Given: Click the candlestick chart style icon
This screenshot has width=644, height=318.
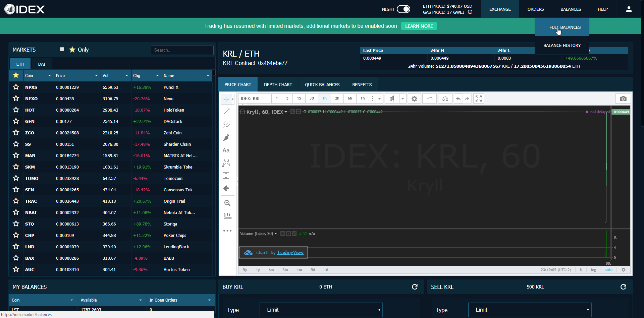Looking at the screenshot, I should coord(392,99).
